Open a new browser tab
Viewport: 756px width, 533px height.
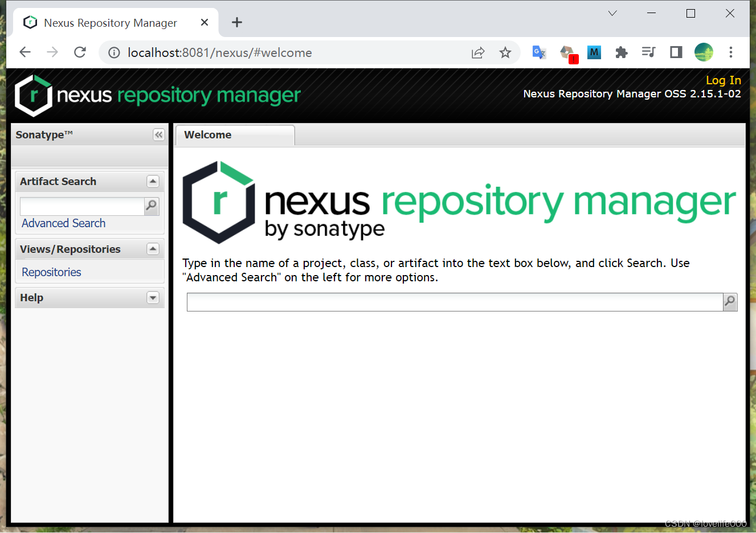(x=237, y=22)
